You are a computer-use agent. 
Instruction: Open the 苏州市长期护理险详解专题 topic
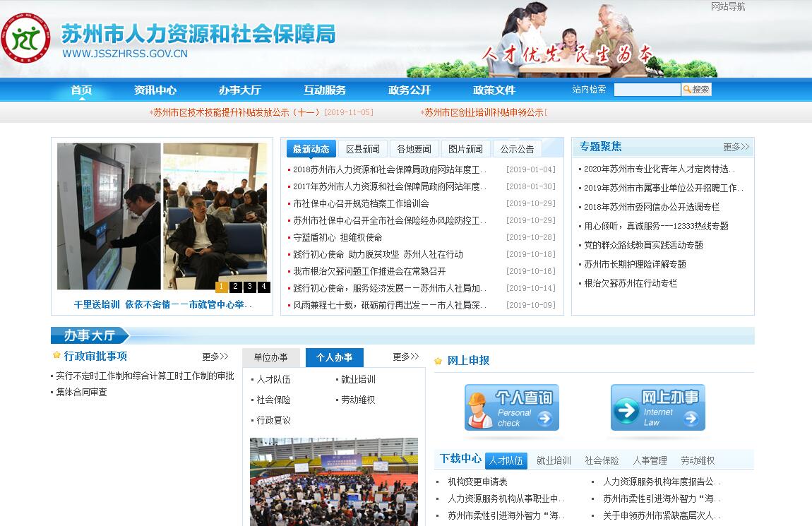point(635,265)
